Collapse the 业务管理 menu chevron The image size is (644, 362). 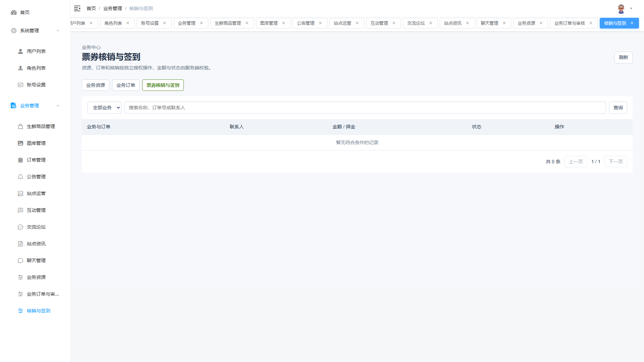coord(58,106)
